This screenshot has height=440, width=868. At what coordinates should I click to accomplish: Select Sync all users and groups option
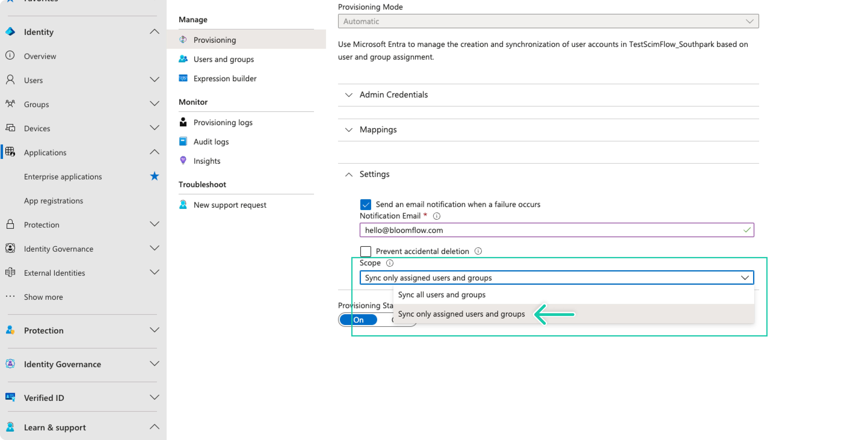click(x=574, y=294)
